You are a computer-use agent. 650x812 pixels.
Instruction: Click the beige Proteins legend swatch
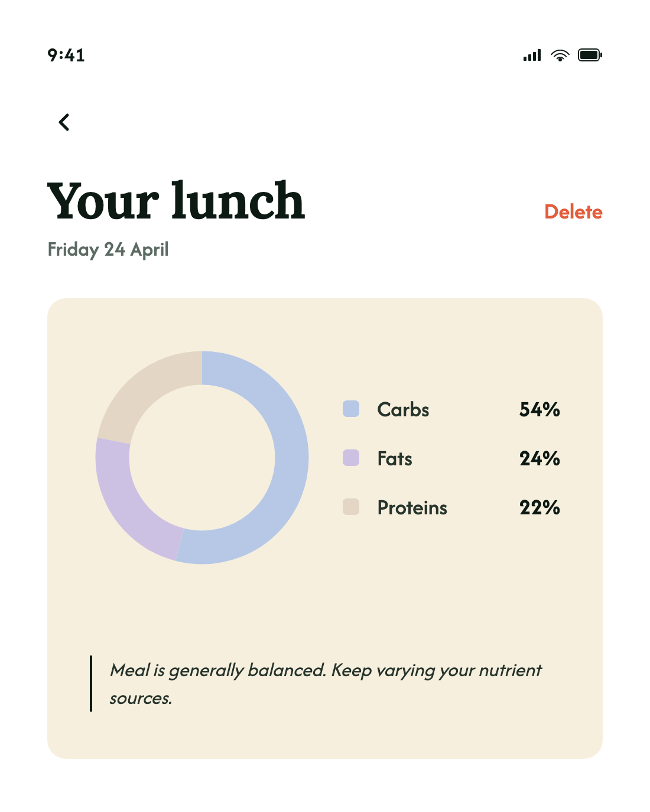click(351, 507)
